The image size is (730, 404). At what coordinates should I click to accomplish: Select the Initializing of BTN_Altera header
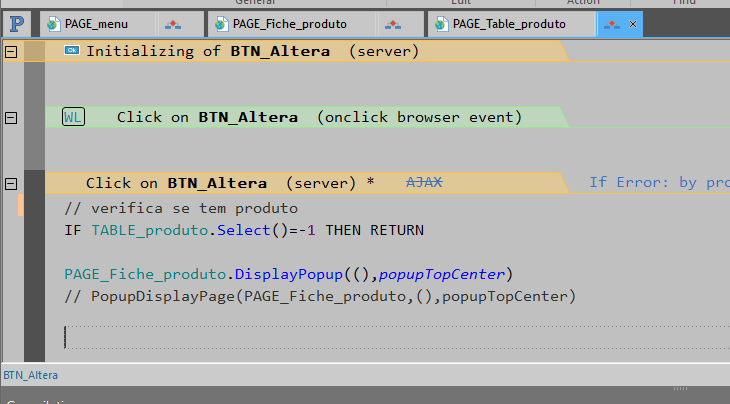point(307,51)
